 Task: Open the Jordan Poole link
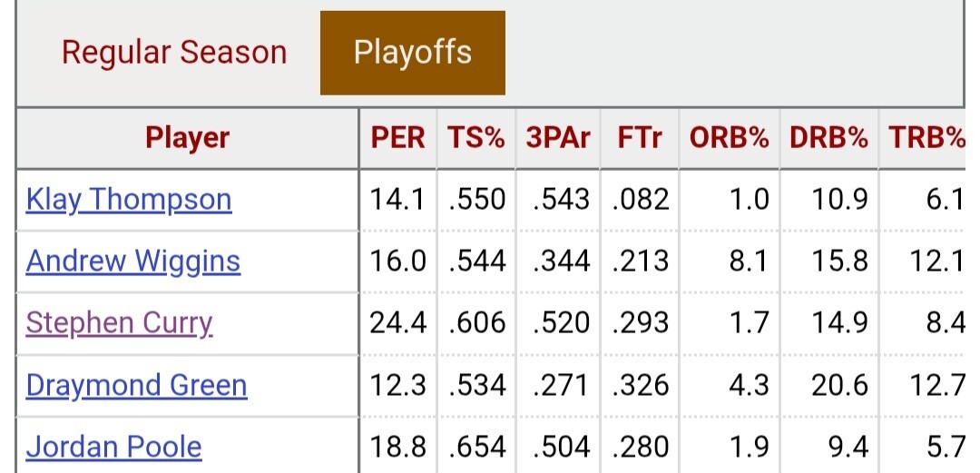click(x=114, y=447)
